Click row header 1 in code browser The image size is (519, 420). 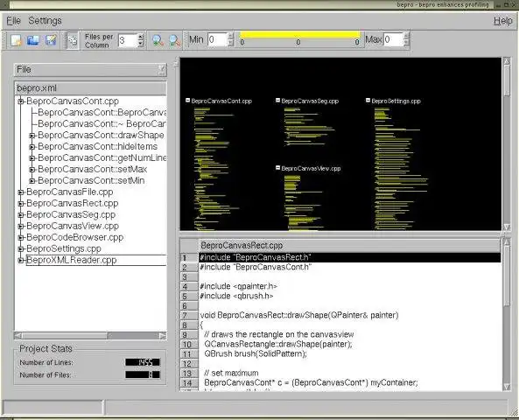point(189,258)
